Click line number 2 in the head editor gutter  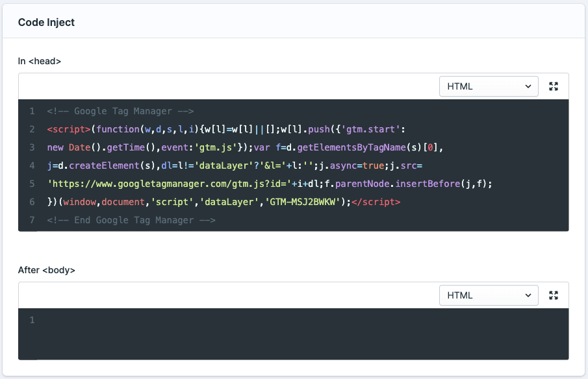tap(32, 129)
